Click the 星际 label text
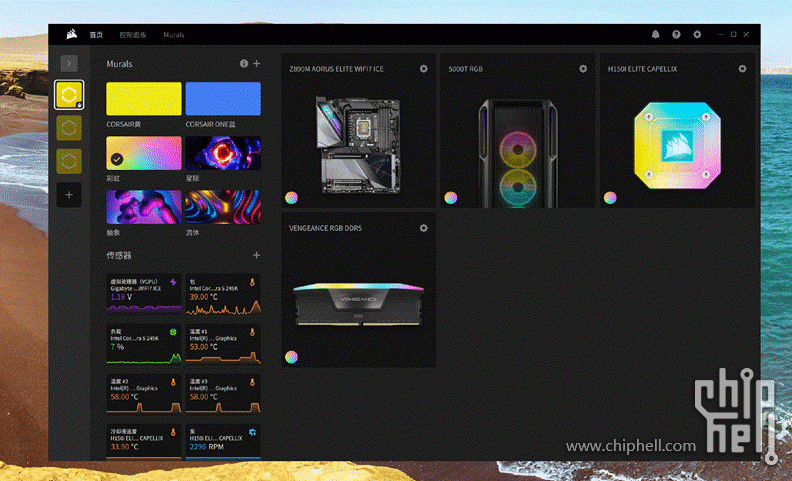Screen dimensions: 792x481 [x=192, y=178]
